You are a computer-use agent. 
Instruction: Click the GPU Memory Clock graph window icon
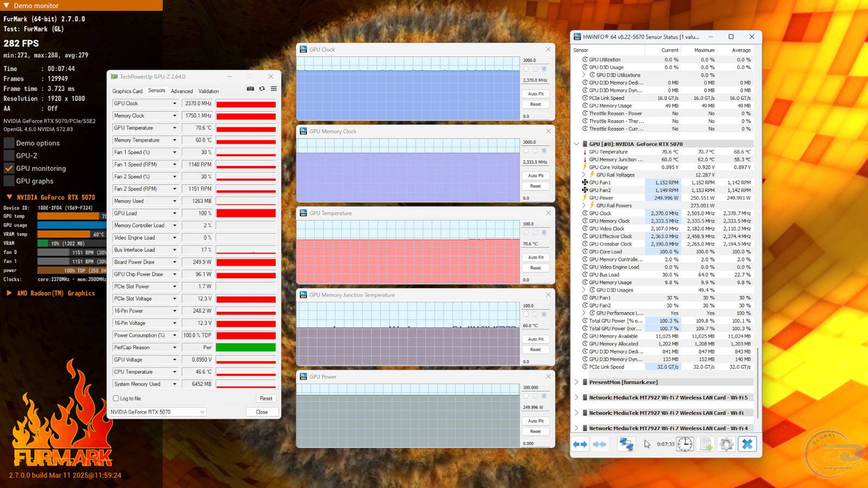click(303, 131)
